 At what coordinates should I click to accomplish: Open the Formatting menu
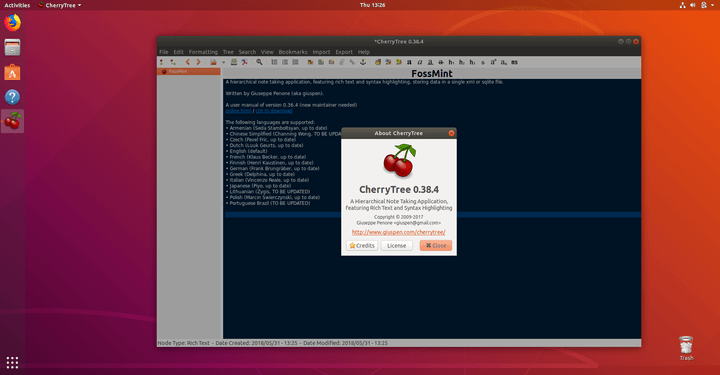coord(203,52)
